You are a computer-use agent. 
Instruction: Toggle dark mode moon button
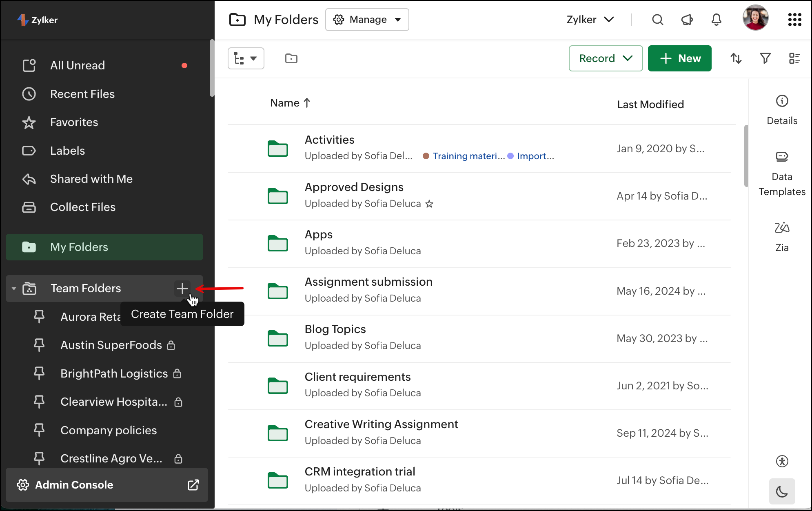pos(782,491)
